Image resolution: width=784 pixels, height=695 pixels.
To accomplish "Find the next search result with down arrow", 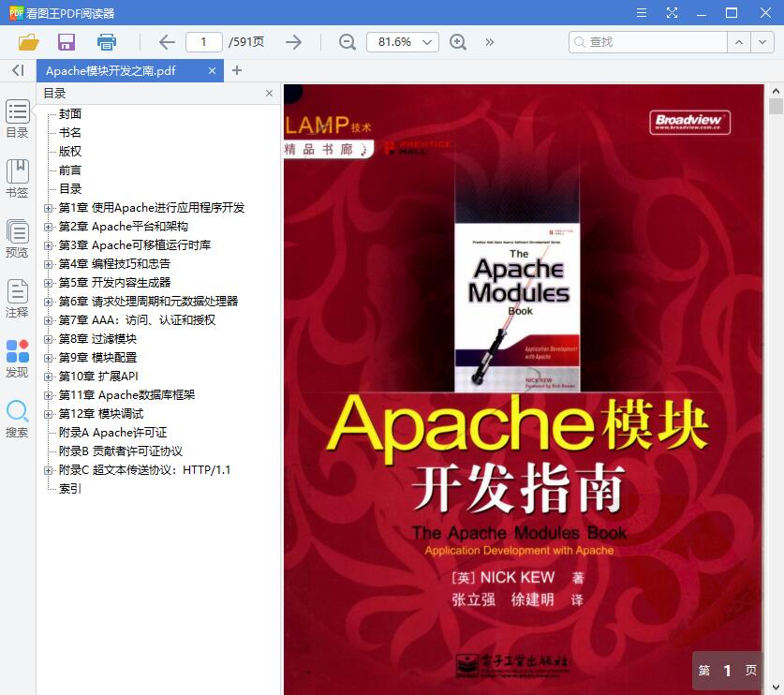I will pyautogui.click(x=762, y=42).
